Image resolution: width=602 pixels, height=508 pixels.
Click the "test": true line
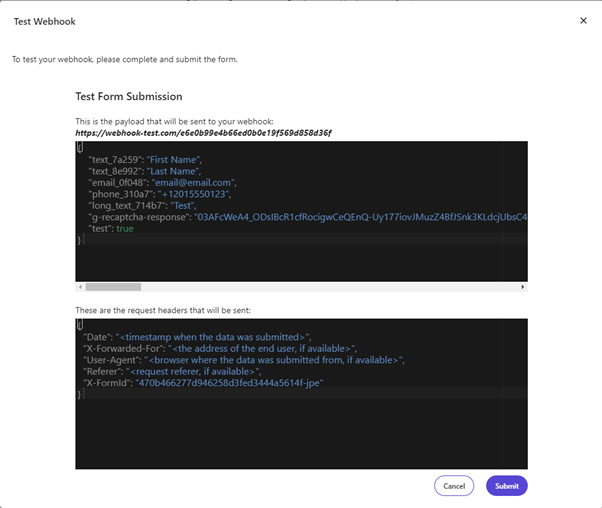click(x=110, y=228)
